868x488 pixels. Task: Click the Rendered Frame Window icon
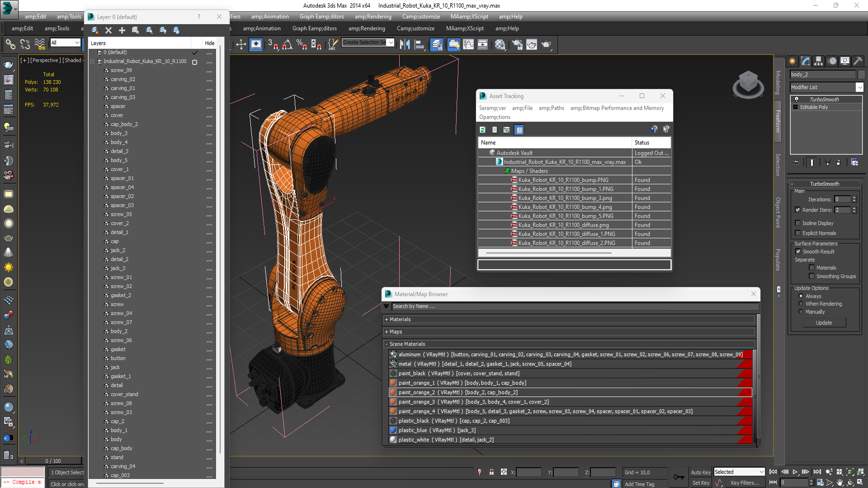[x=532, y=44]
